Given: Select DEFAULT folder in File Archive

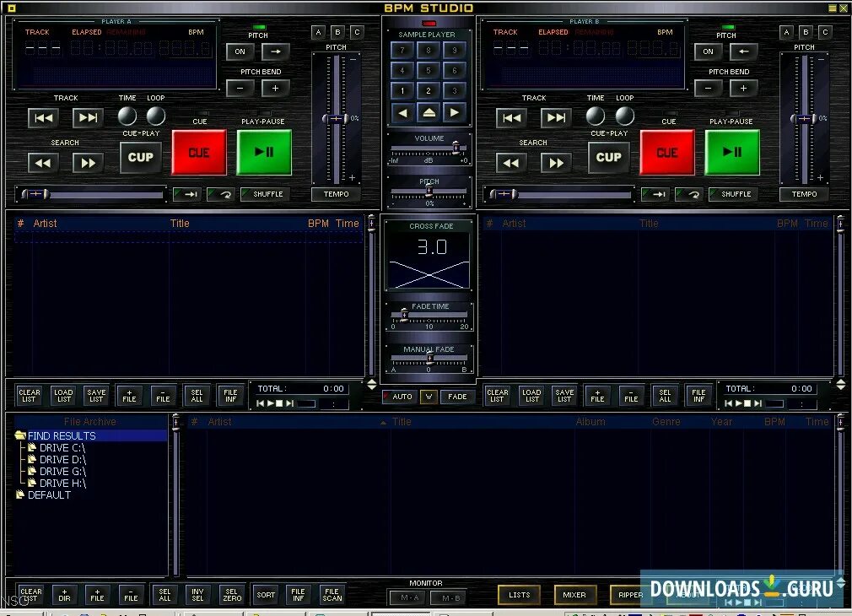Looking at the screenshot, I should pos(48,495).
